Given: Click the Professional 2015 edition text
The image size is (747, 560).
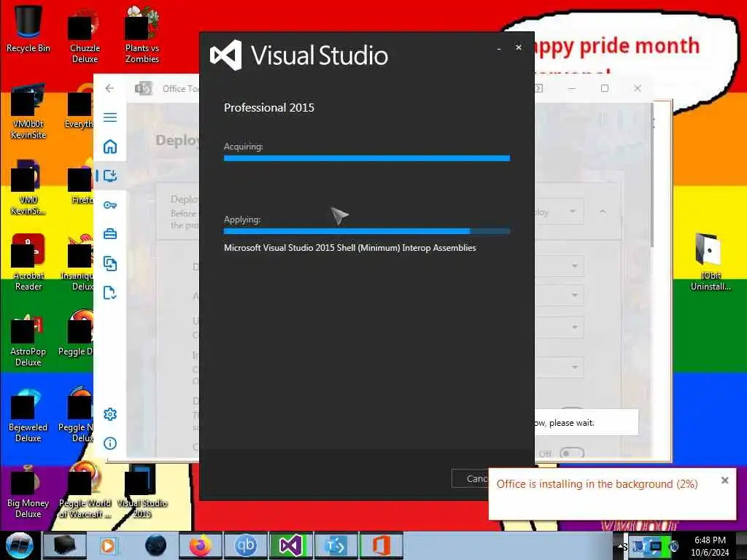Looking at the screenshot, I should (269, 108).
